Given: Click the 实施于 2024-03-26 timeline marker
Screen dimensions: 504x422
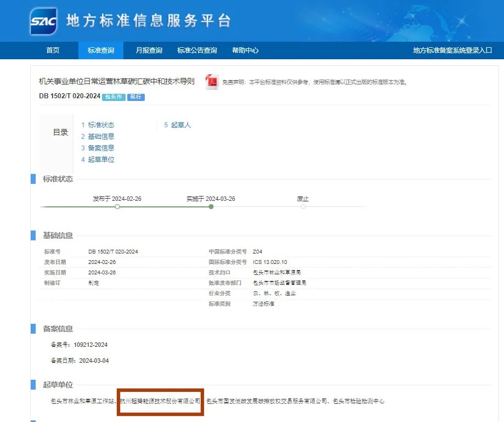Looking at the screenshot, I should tap(211, 206).
